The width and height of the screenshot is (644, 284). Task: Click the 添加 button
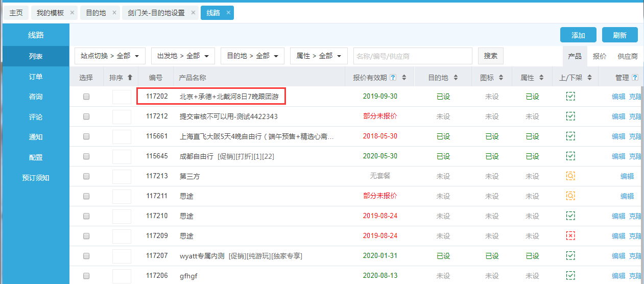tap(578, 35)
